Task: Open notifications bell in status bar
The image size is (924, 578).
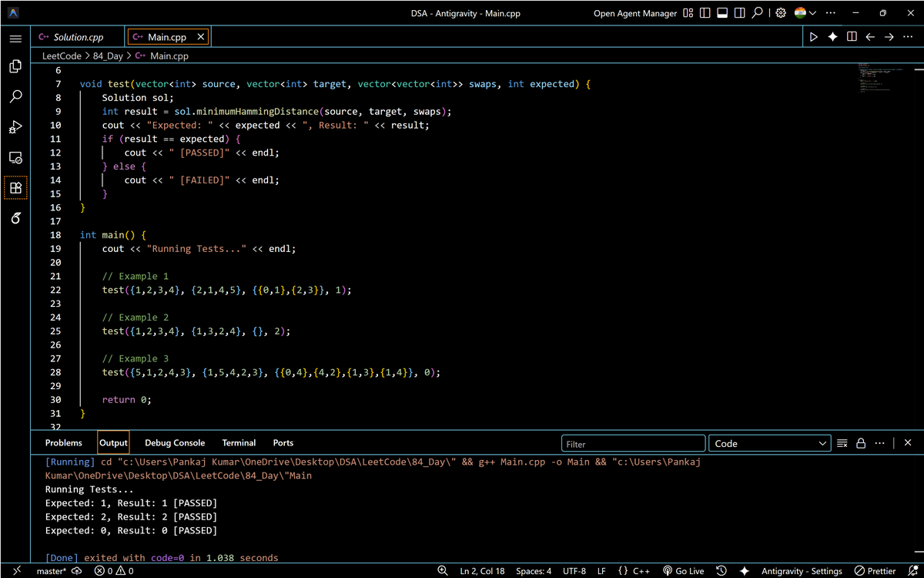Action: tap(912, 571)
